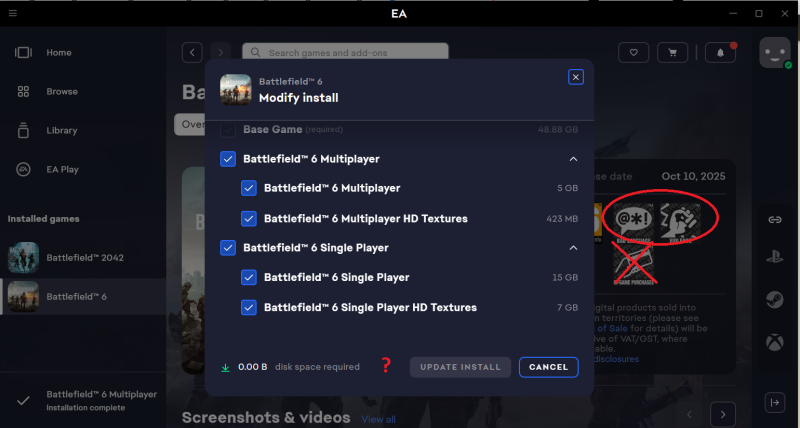Open Library in sidebar
Image resolution: width=800 pixels, height=428 pixels.
[62, 131]
